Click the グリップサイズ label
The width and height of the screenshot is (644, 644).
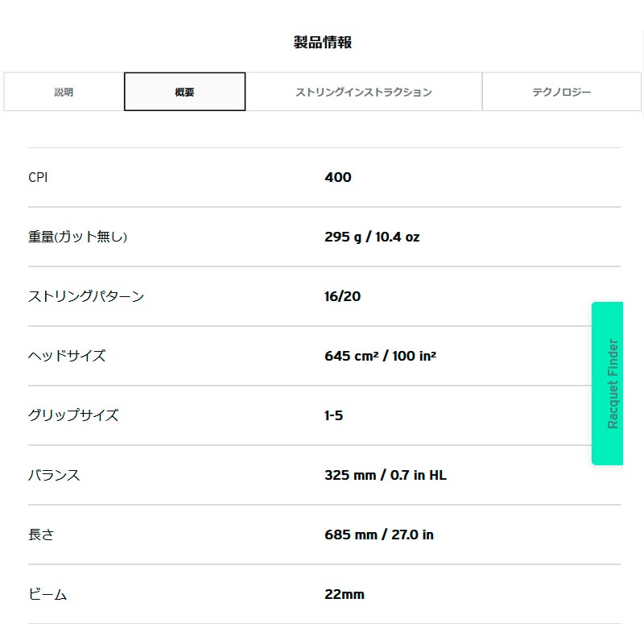(73, 415)
